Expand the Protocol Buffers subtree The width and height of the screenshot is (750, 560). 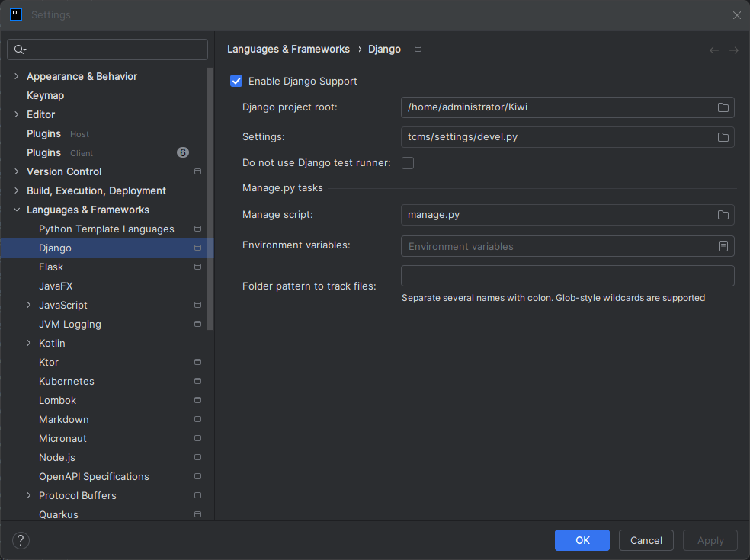pyautogui.click(x=29, y=495)
